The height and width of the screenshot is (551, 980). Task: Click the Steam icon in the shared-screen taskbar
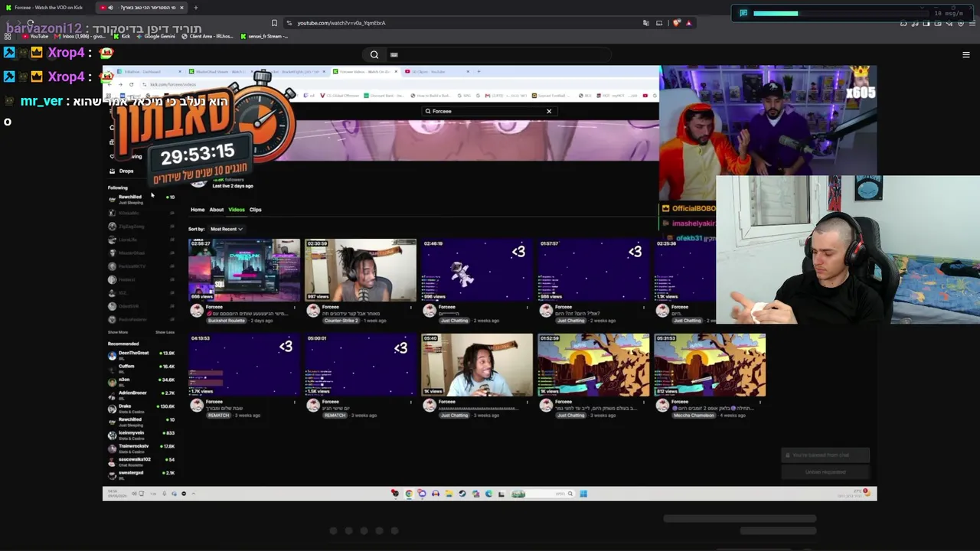[462, 494]
